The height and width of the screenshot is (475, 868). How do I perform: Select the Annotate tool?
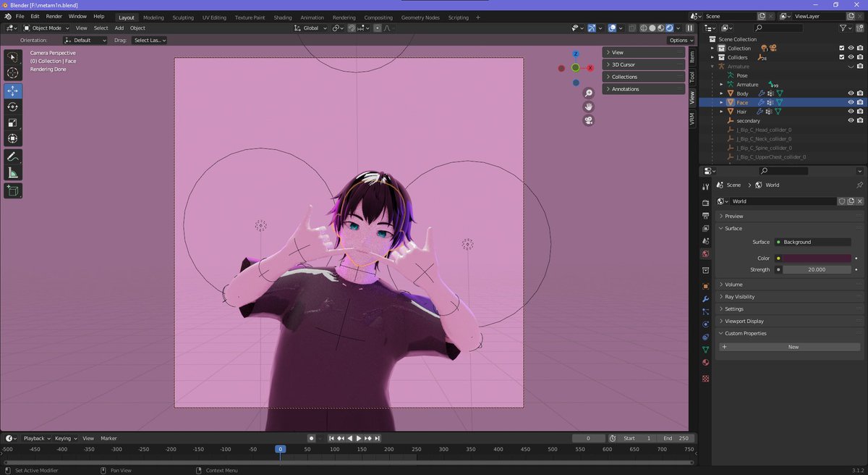pos(13,157)
